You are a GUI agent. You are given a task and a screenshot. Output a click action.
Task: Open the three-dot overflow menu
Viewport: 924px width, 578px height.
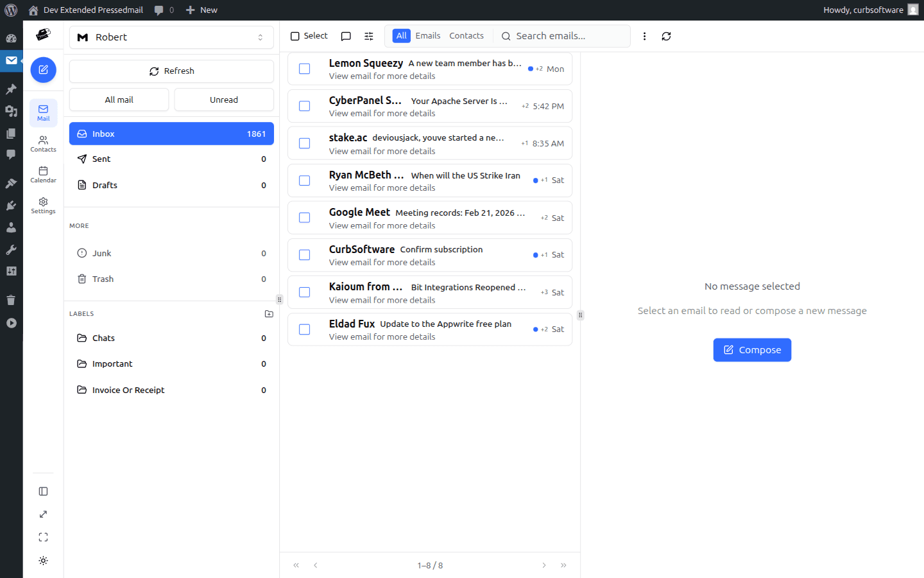click(x=645, y=36)
